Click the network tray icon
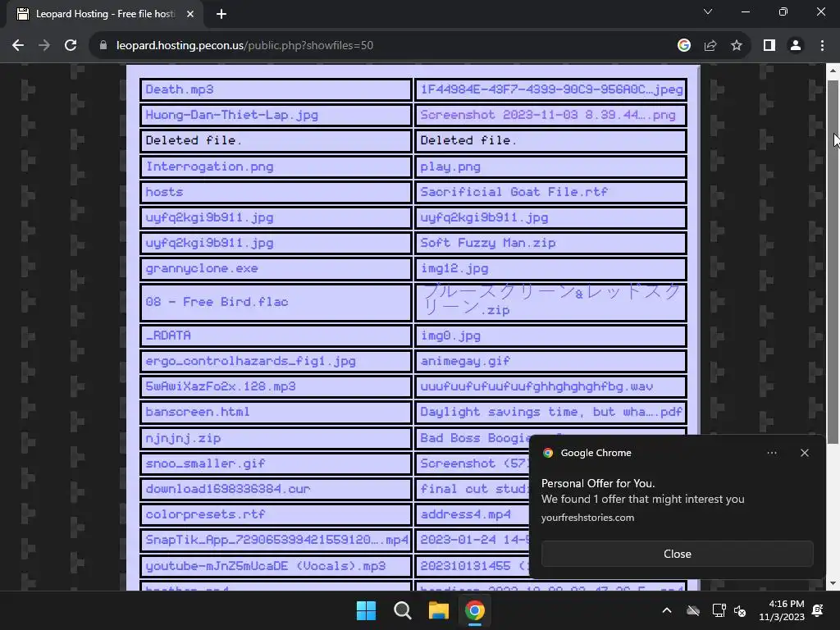 [x=719, y=610]
